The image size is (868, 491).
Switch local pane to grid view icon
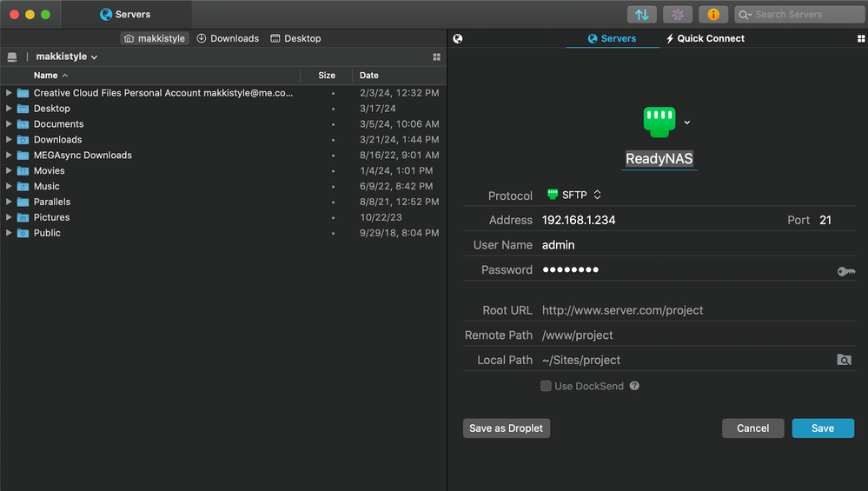(436, 56)
